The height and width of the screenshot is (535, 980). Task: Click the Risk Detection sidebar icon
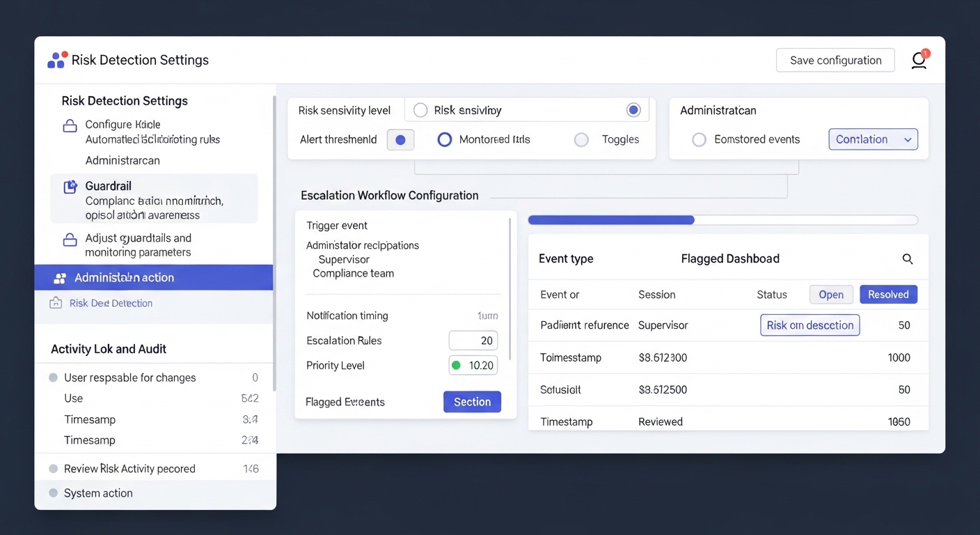pyautogui.click(x=56, y=303)
